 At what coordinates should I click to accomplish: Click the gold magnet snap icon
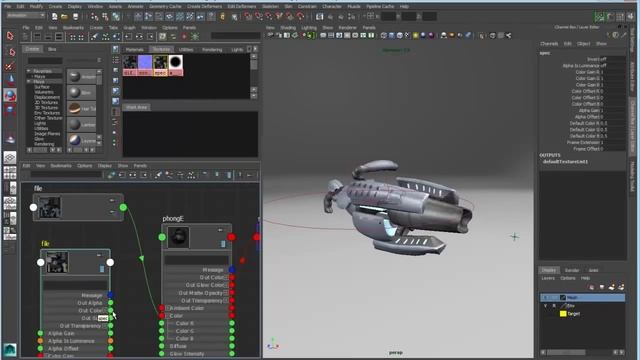coord(222,16)
